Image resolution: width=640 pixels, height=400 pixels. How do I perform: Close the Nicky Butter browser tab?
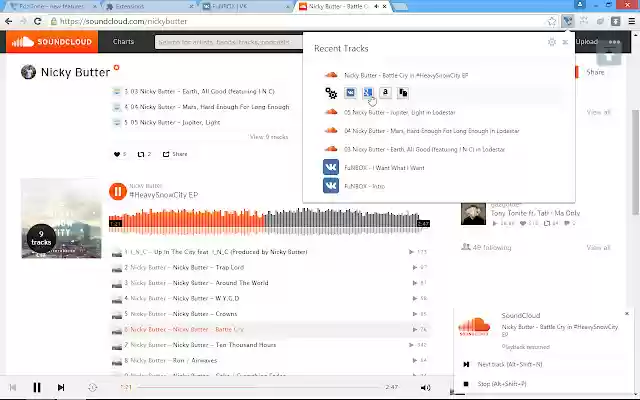click(x=384, y=6)
